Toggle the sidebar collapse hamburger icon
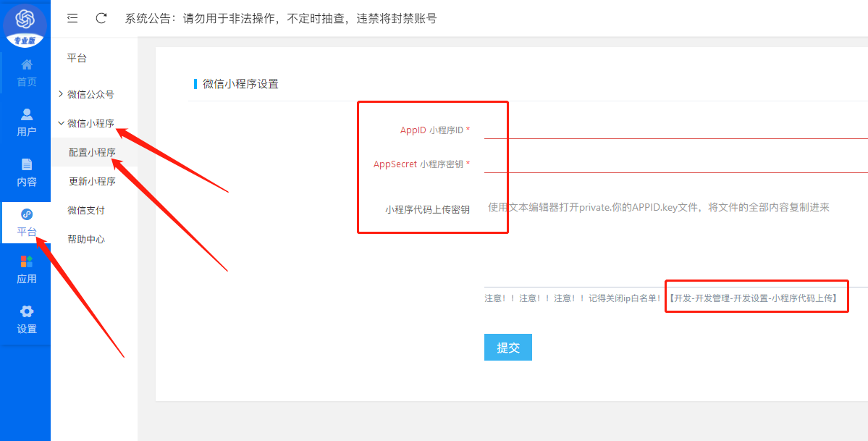Screen dimensions: 868x441 pos(72,18)
